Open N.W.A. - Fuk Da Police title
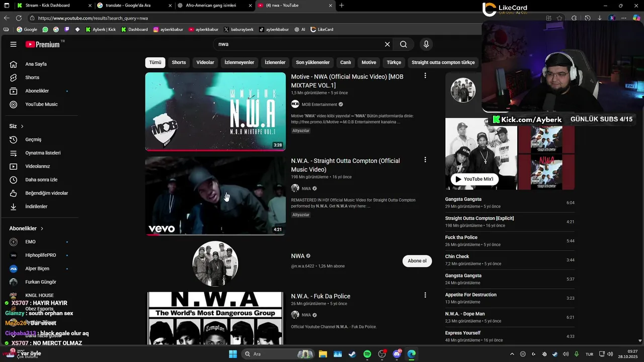Viewport: 644px width, 362px height. 320,296
